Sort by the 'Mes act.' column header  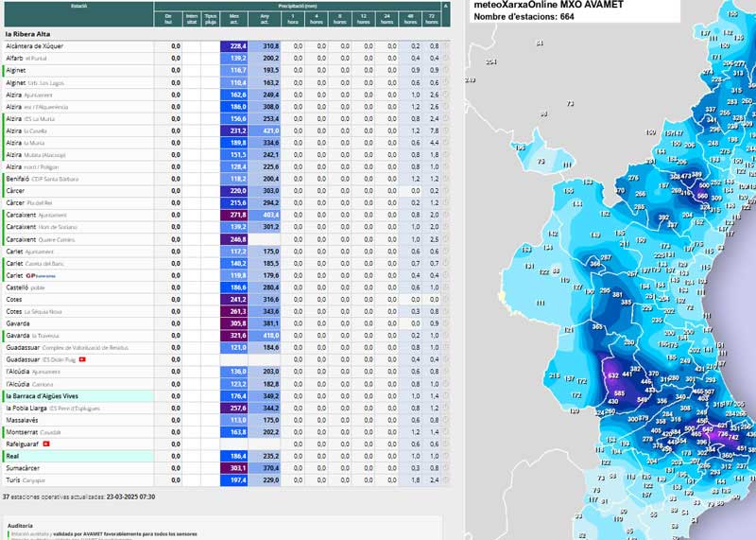(x=234, y=19)
